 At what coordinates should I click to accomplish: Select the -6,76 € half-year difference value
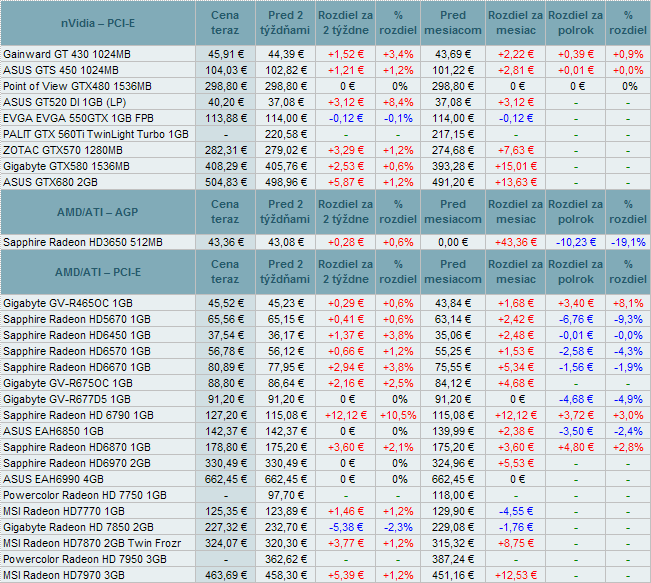pyautogui.click(x=576, y=319)
